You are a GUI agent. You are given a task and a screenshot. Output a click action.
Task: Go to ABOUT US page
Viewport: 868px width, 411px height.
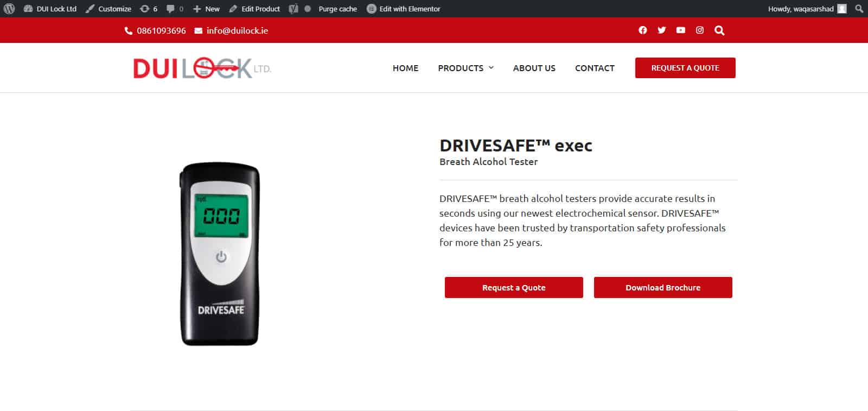pos(534,68)
